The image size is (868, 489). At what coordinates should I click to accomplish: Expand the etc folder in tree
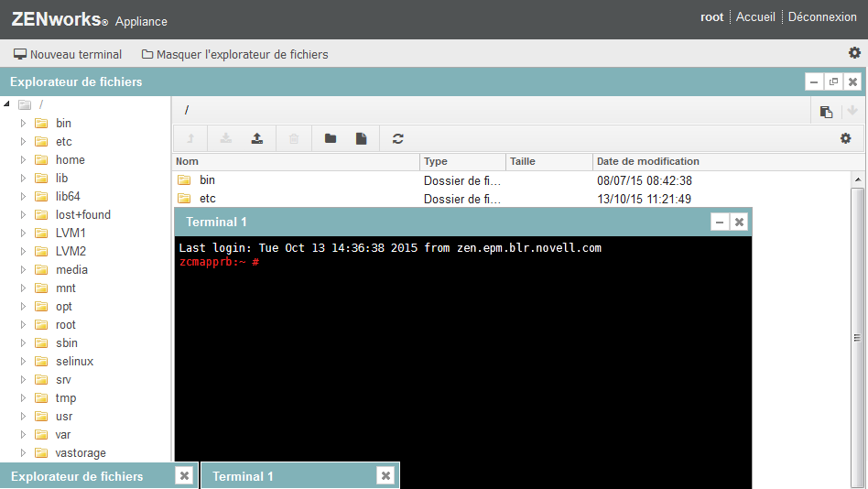pyautogui.click(x=23, y=141)
